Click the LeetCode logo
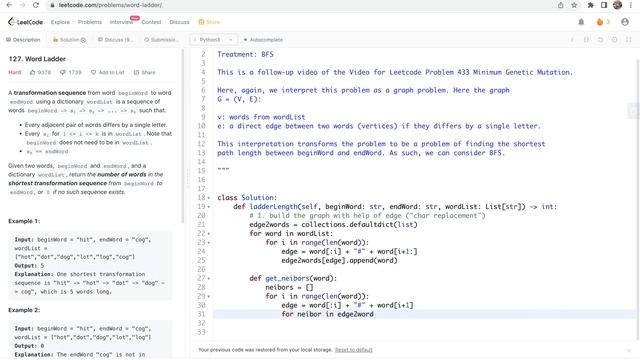Screen dimensions: 640x360 [25, 22]
